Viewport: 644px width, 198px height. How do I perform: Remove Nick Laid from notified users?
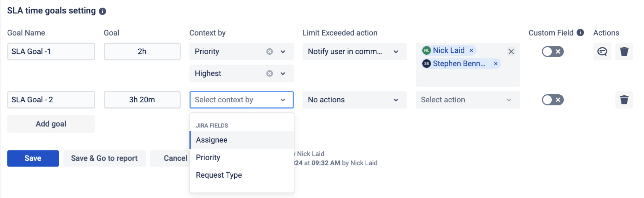[471, 50]
